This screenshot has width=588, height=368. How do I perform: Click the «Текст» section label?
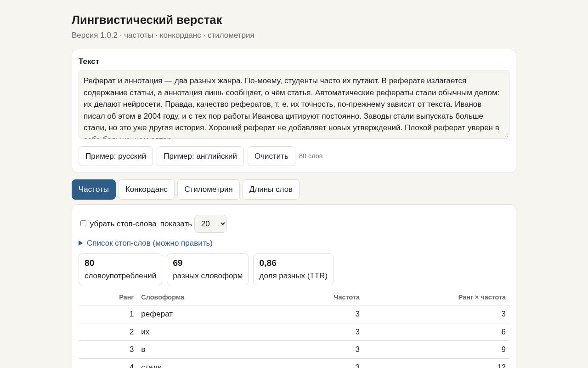89,61
